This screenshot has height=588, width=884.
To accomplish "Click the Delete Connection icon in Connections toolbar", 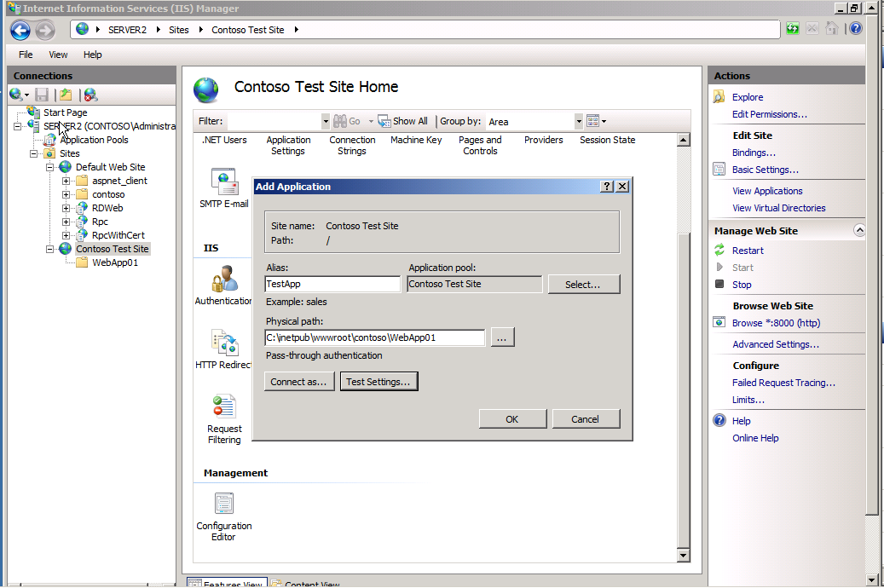I will 90,95.
